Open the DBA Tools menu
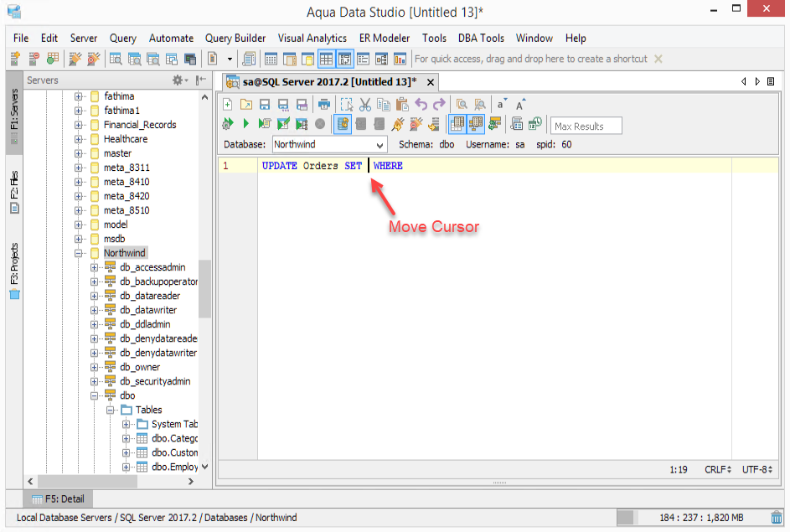This screenshot has height=532, width=790. (x=481, y=39)
